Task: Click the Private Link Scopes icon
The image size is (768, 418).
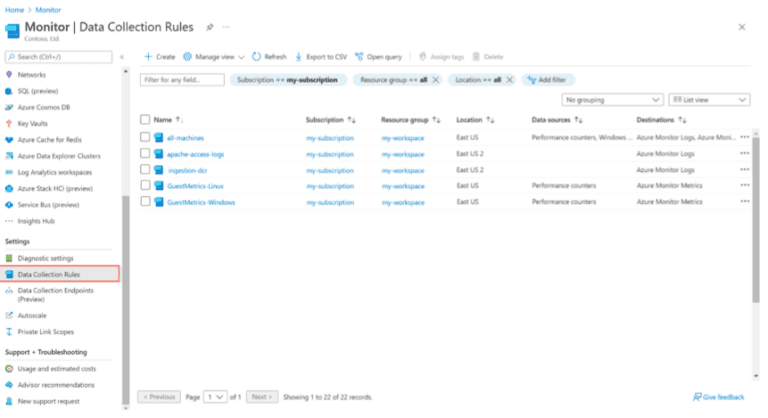Action: (9, 332)
